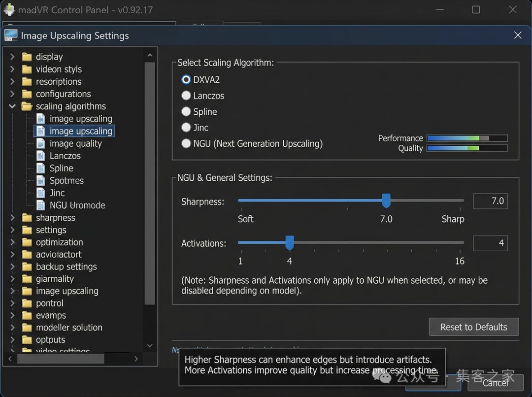
Task: Select the Lanczos scaling algorithm radio button
Action: coord(186,96)
